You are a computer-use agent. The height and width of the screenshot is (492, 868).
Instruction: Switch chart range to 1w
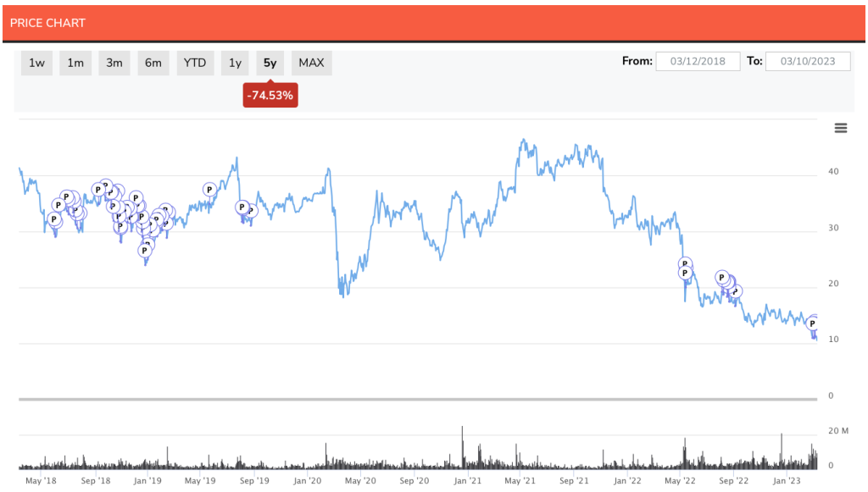coord(37,63)
